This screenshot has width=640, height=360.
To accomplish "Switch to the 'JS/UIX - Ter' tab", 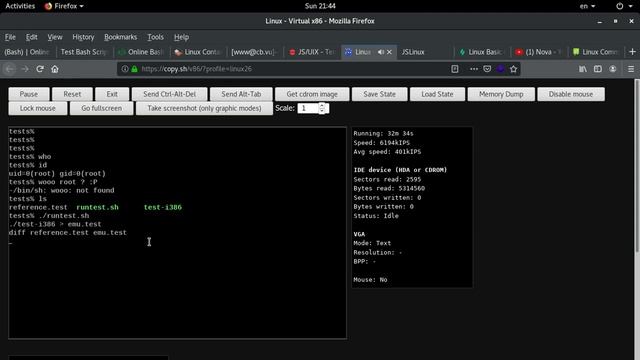I will click(311, 52).
